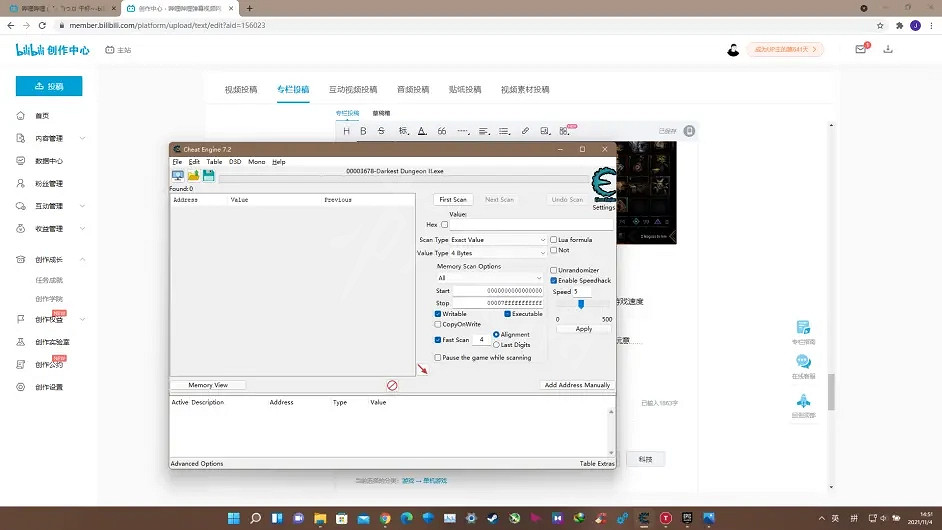
Task: Click the open file folder icon
Action: click(x=193, y=175)
